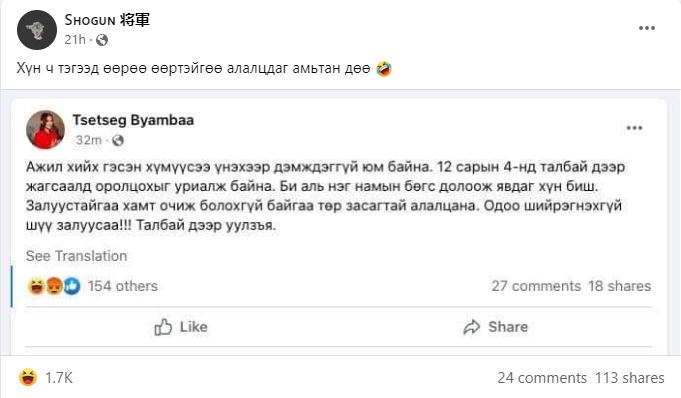View the blue like reactions on the shared post
Viewport: 681px width, 398px height.
[72, 286]
